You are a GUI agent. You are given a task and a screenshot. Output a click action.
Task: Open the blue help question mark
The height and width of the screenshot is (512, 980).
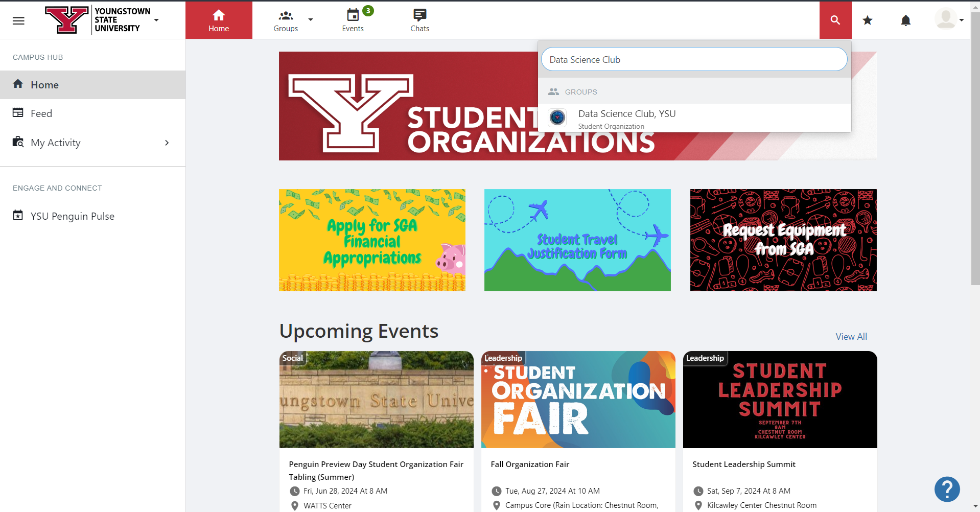(x=947, y=489)
